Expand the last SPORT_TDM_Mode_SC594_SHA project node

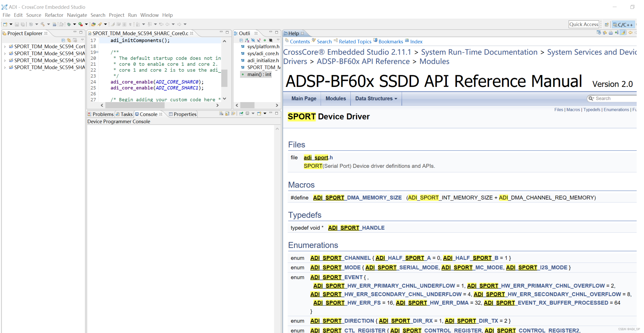pyautogui.click(x=5, y=68)
